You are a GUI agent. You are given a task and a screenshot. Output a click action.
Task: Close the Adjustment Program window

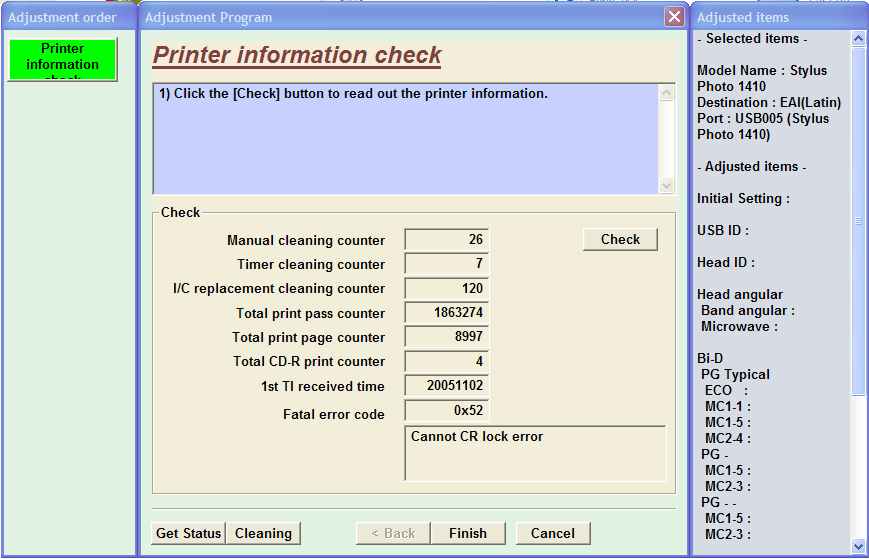[674, 17]
